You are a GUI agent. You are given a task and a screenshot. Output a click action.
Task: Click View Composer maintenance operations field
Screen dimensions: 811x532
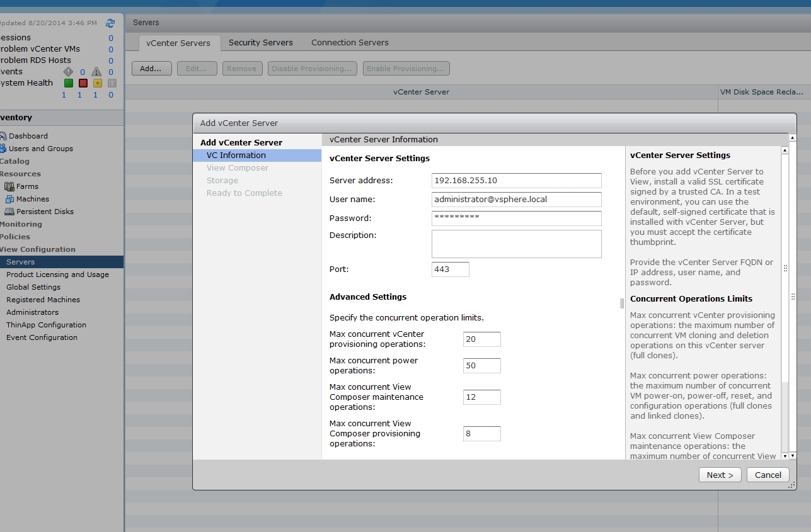[x=481, y=397]
